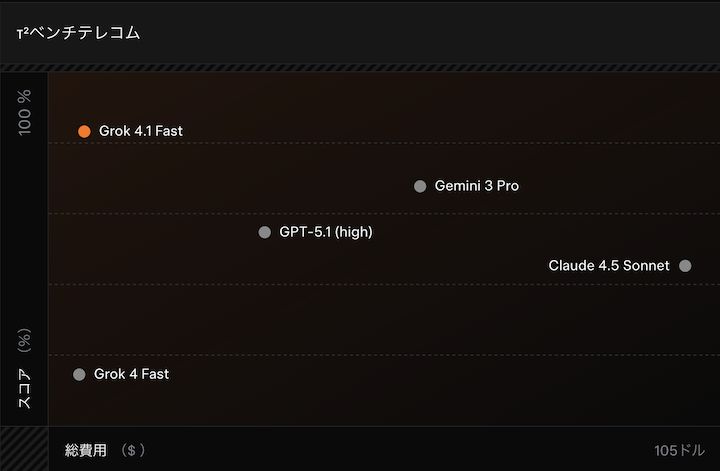720x471 pixels.
Task: Click the Grok 4 Fast data point
Action: click(80, 374)
